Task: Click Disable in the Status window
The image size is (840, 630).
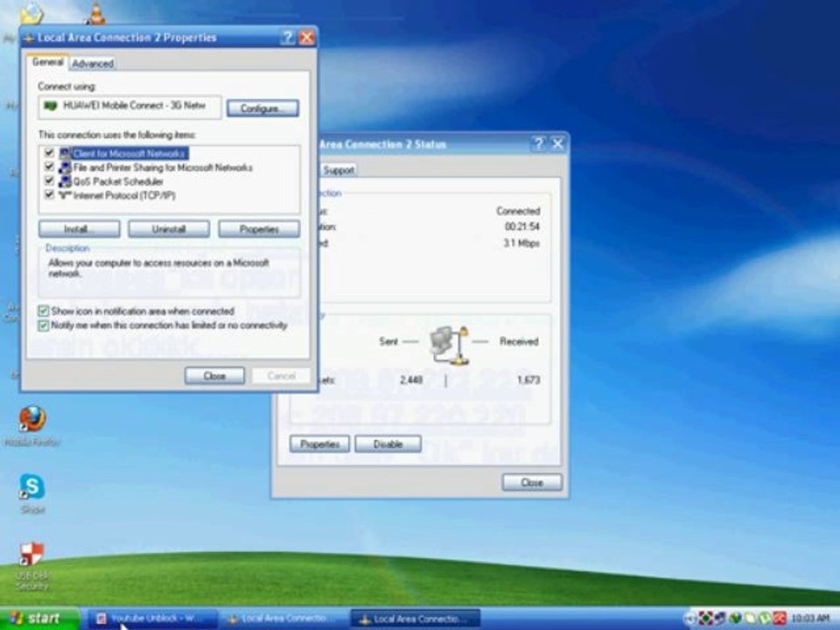Action: pos(388,444)
